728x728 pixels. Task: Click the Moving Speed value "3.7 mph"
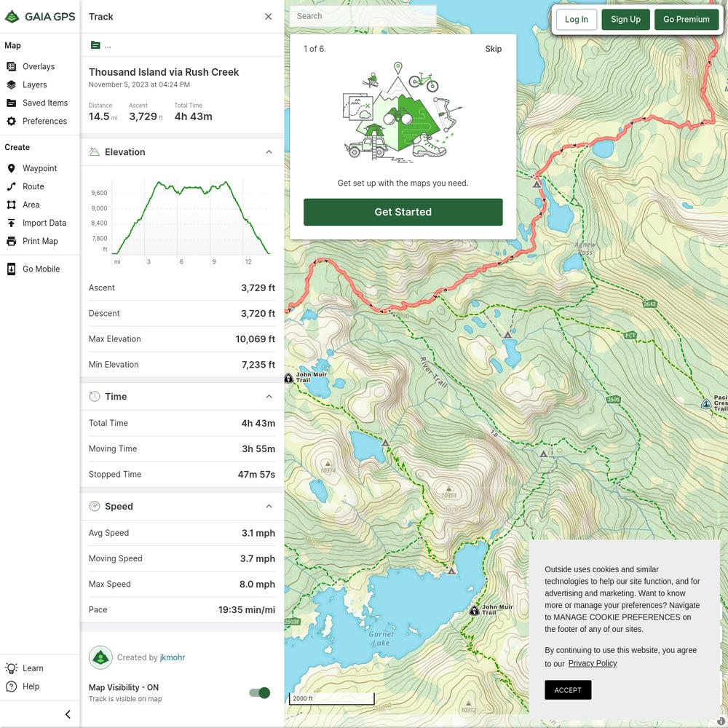(257, 558)
